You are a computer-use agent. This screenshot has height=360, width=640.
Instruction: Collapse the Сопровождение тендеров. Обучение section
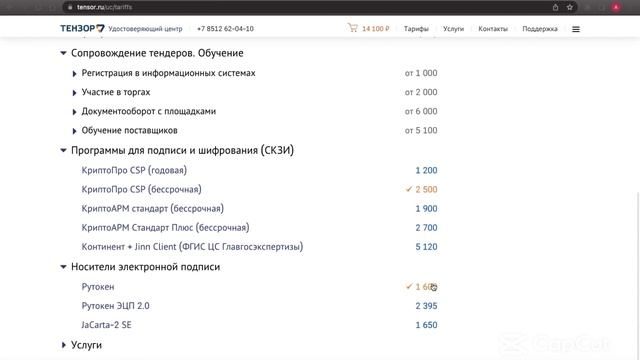[x=63, y=53]
